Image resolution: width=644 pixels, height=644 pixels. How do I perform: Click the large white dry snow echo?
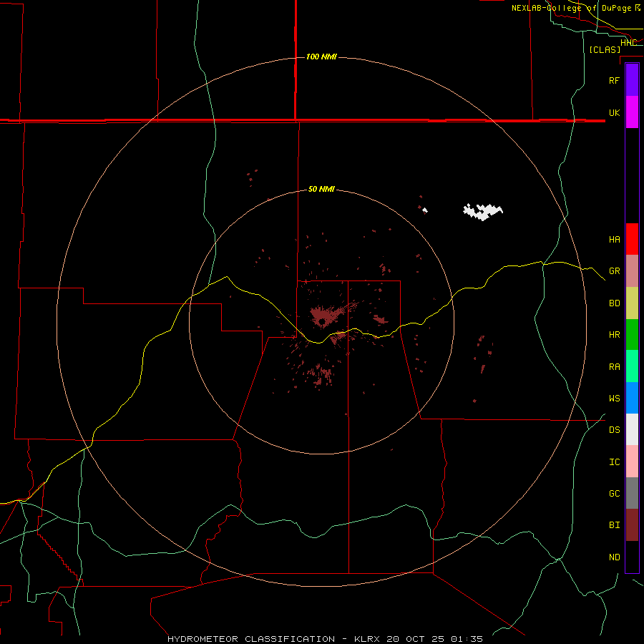click(482, 211)
